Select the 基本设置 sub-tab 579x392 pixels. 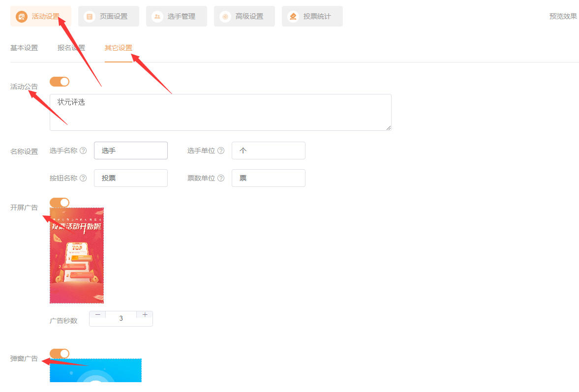click(x=24, y=48)
